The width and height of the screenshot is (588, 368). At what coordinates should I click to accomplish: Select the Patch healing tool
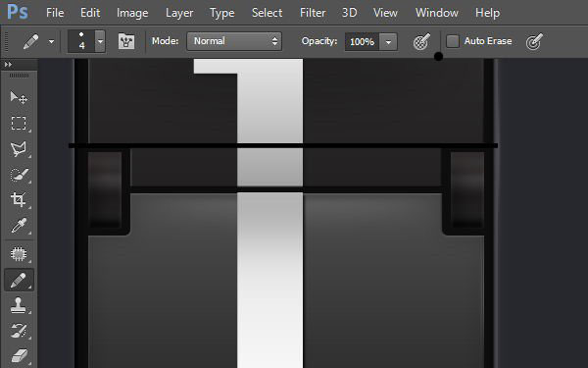(x=19, y=254)
